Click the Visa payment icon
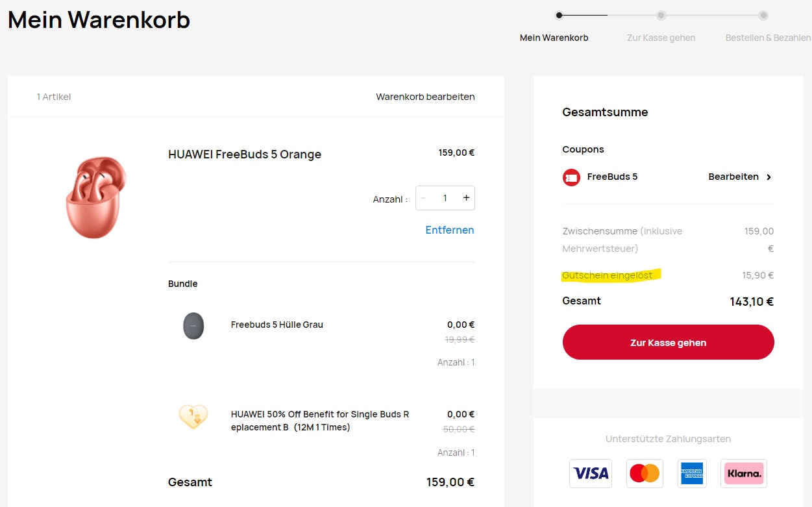 (590, 473)
